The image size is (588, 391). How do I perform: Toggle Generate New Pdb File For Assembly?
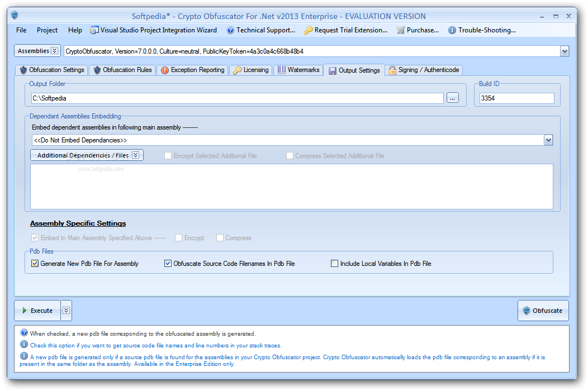click(x=35, y=264)
